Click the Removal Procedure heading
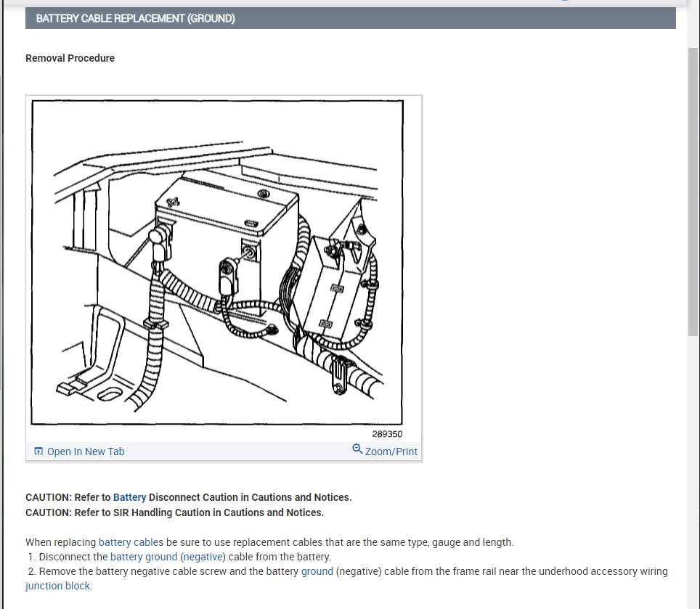 click(x=70, y=58)
